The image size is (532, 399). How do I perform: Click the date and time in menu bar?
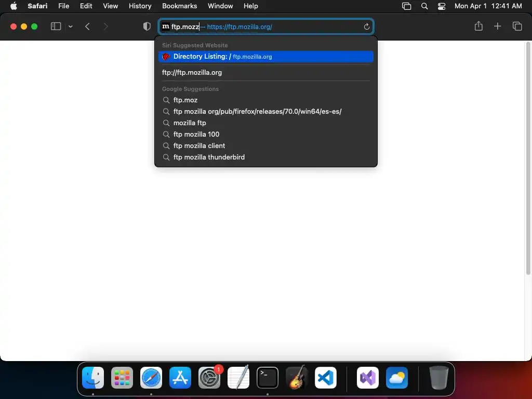(x=488, y=6)
